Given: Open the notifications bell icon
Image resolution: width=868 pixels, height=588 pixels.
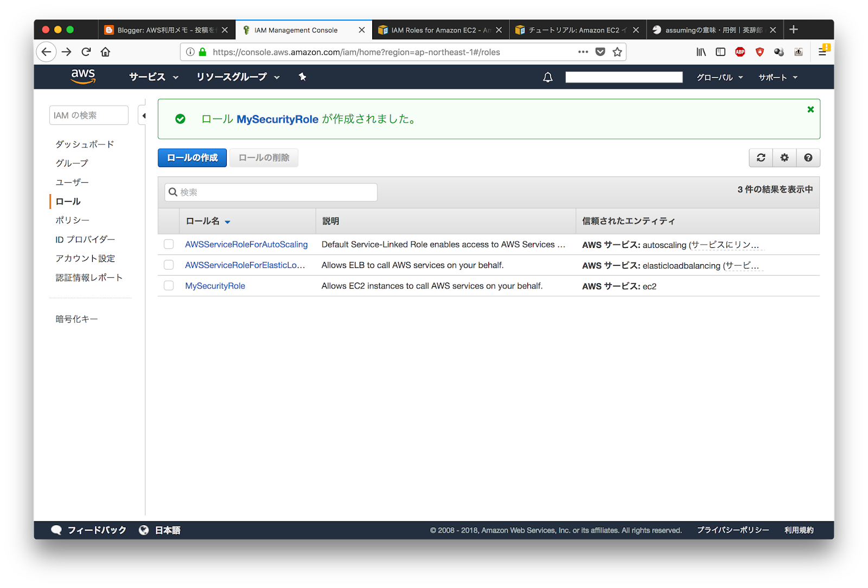Looking at the screenshot, I should (548, 77).
